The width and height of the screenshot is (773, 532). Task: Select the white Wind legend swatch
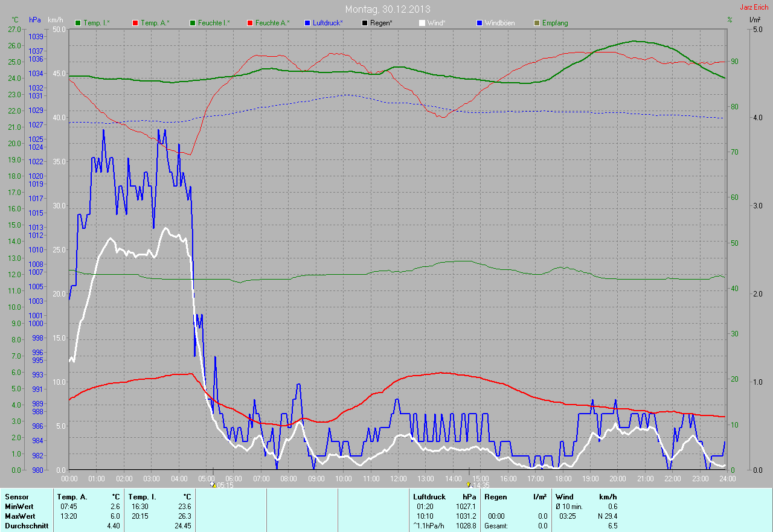(x=422, y=23)
